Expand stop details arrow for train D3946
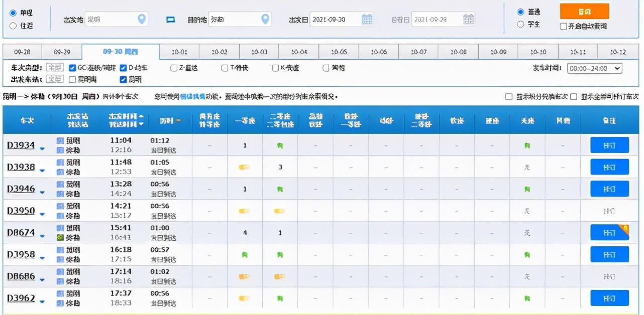 (42, 193)
